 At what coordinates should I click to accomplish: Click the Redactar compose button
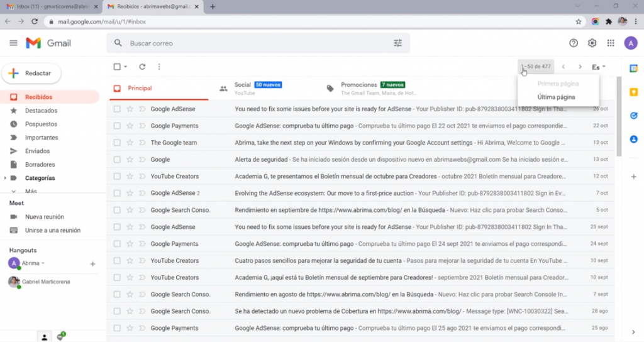click(31, 74)
